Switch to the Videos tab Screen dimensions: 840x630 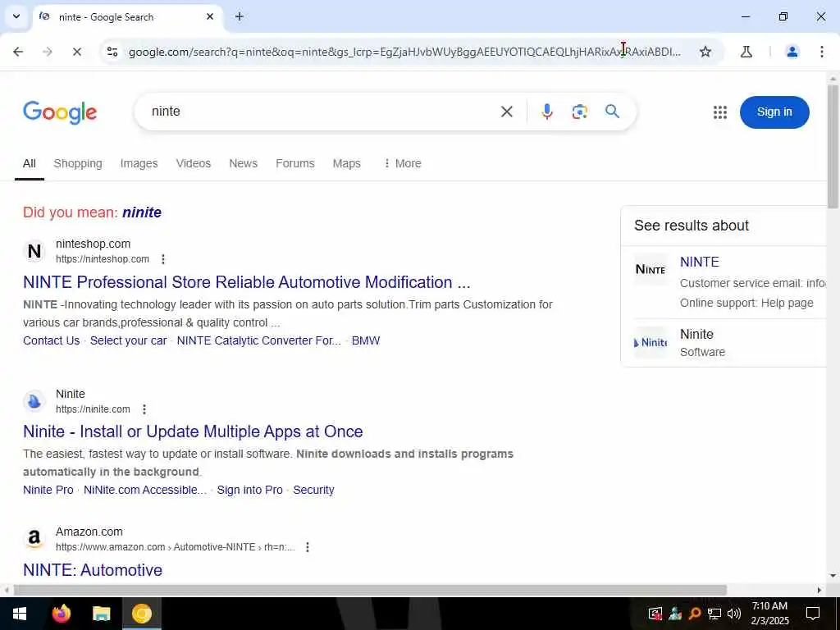click(194, 163)
